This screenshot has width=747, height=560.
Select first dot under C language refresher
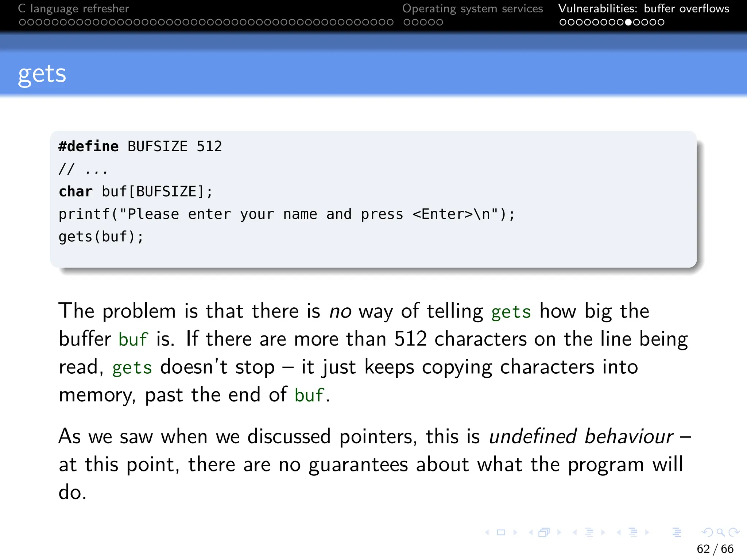pyautogui.click(x=23, y=22)
